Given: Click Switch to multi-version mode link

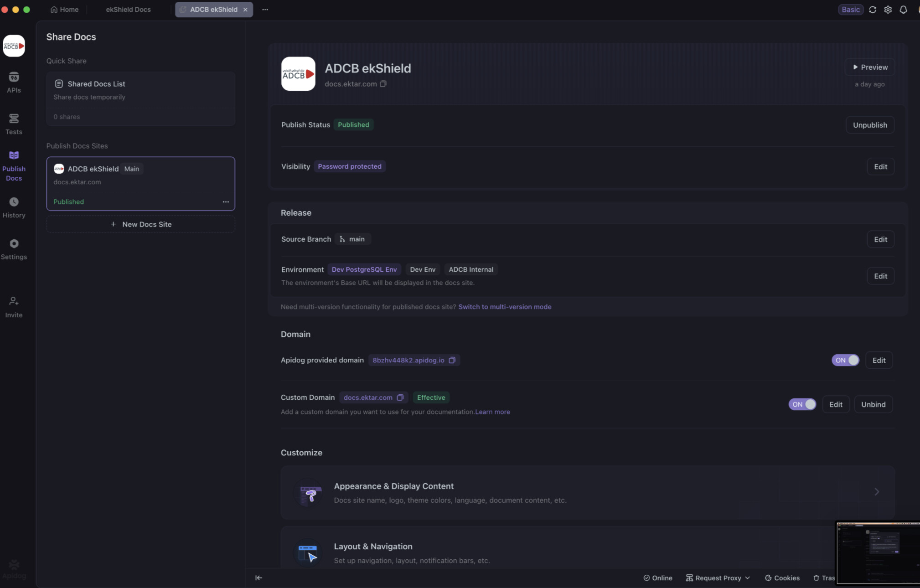Looking at the screenshot, I should click(505, 307).
